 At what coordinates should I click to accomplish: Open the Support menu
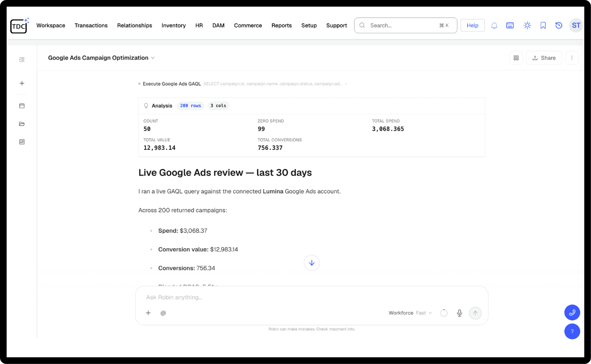coord(337,25)
